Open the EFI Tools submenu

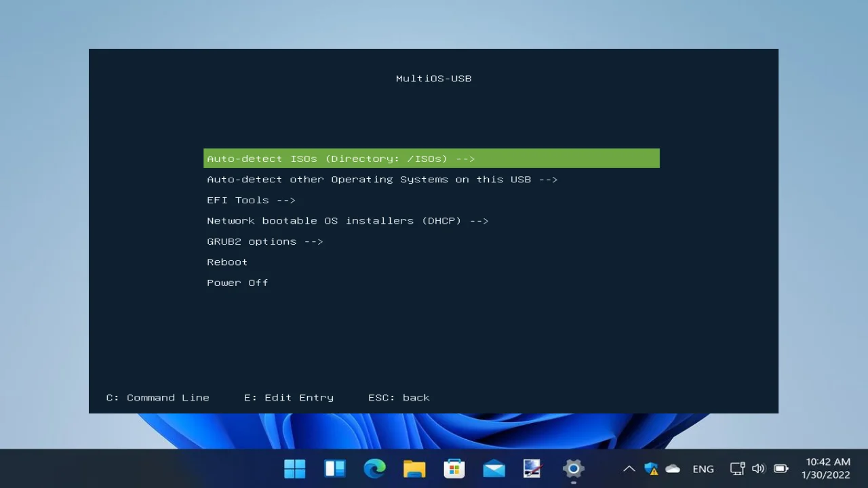251,200
